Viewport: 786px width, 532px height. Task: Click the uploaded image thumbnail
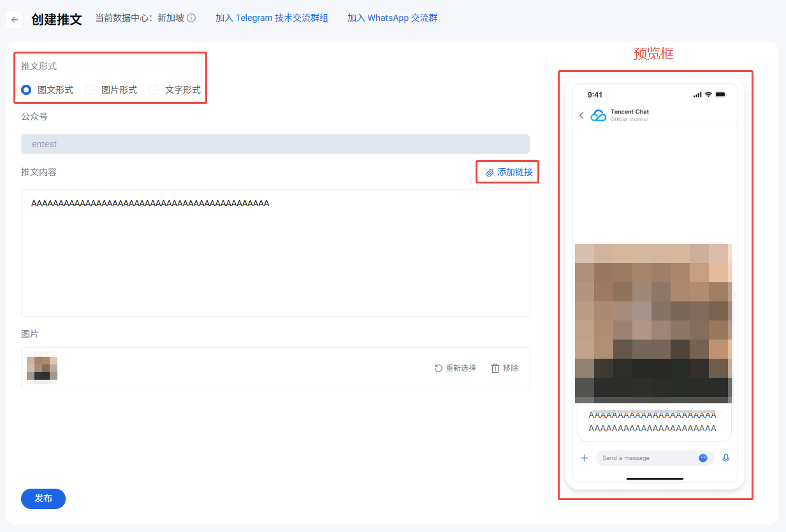(42, 368)
